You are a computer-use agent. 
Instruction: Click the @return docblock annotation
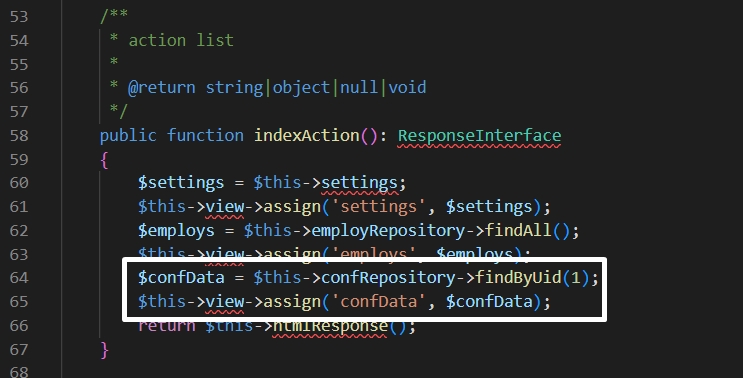tap(162, 88)
